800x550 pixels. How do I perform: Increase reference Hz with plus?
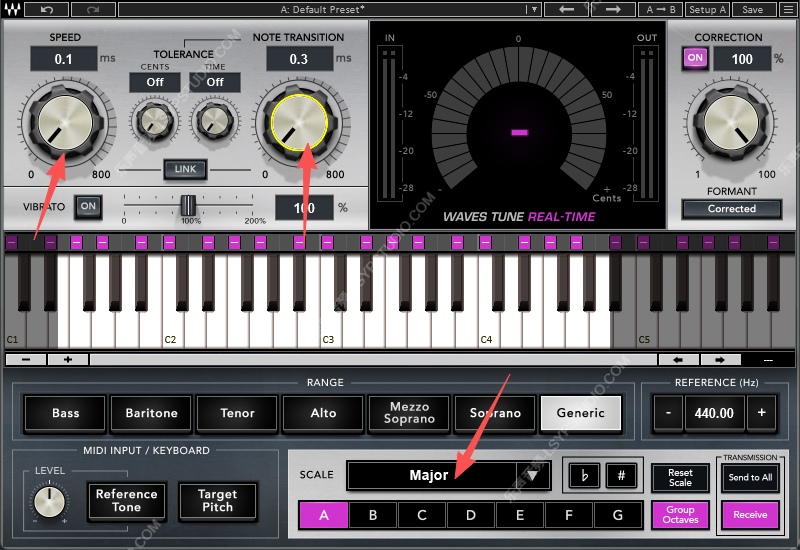762,413
